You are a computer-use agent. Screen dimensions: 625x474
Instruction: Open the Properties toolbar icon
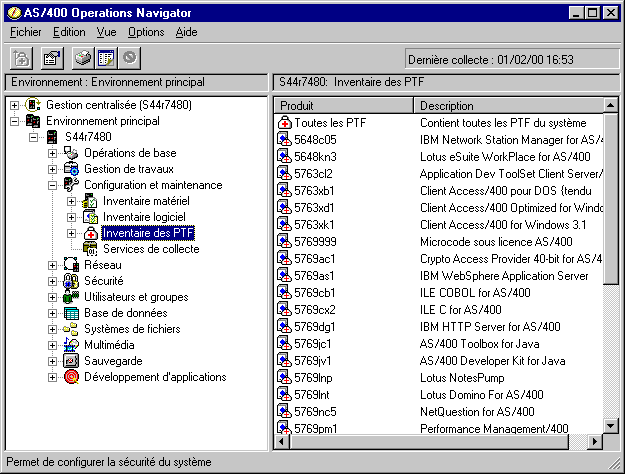pos(52,59)
